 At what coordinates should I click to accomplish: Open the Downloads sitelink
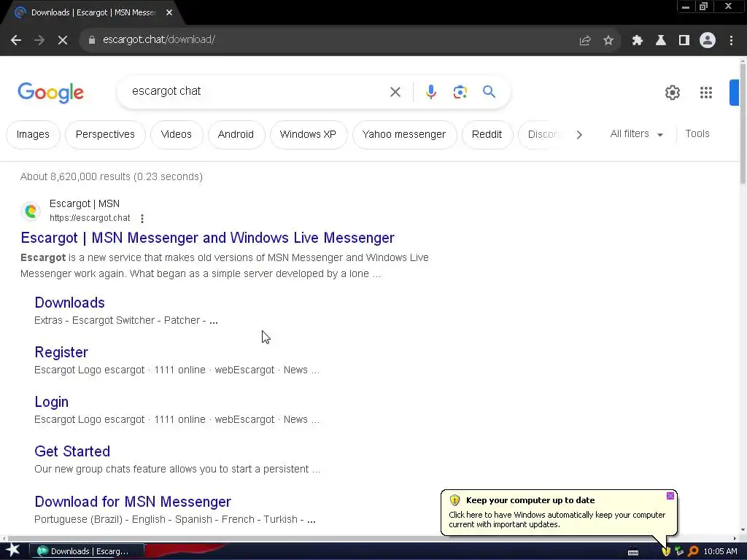(69, 303)
